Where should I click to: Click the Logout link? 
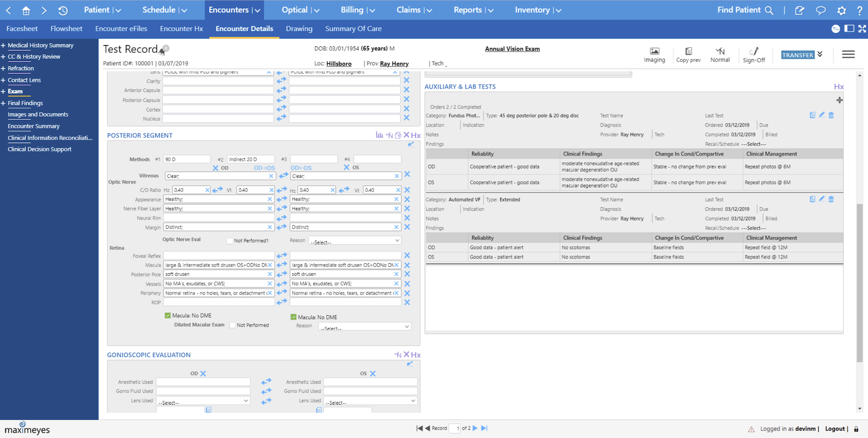point(835,429)
